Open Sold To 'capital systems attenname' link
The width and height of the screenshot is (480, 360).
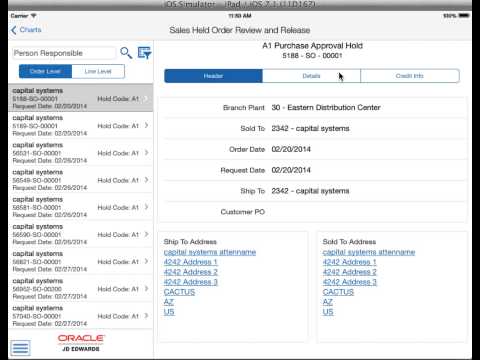[x=369, y=252]
